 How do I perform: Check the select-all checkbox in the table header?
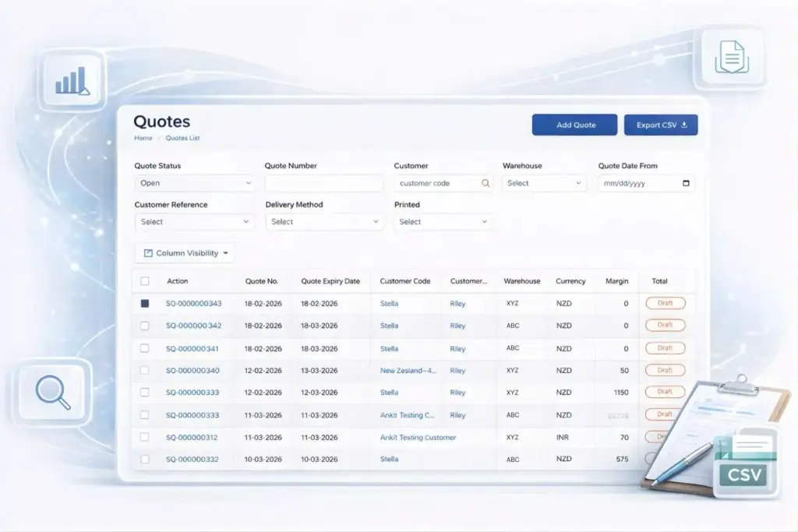tap(144, 281)
